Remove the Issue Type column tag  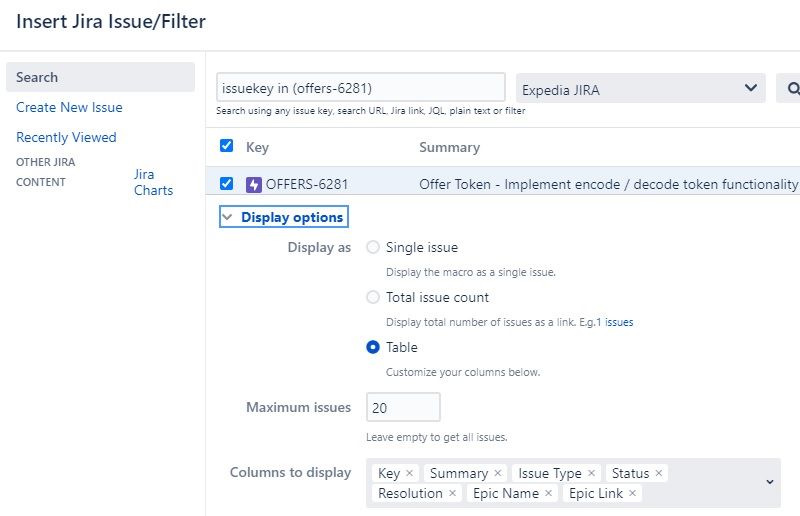(x=591, y=473)
